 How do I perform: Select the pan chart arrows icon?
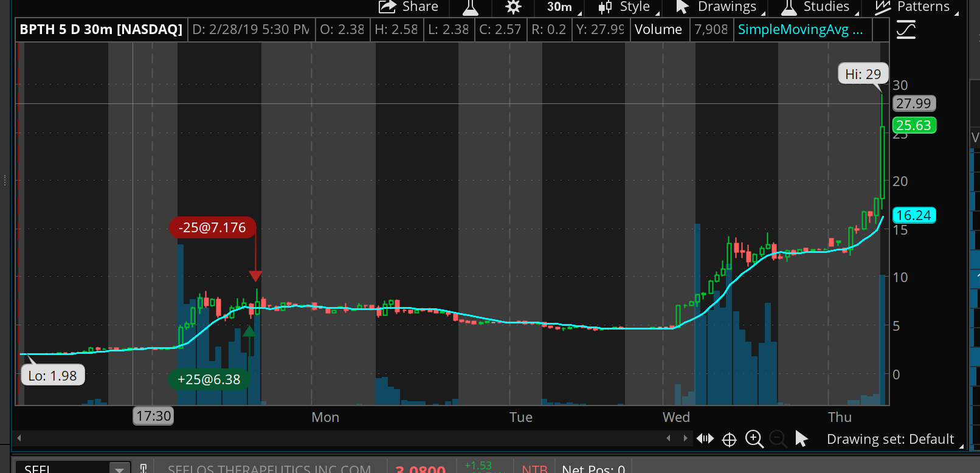tap(705, 438)
